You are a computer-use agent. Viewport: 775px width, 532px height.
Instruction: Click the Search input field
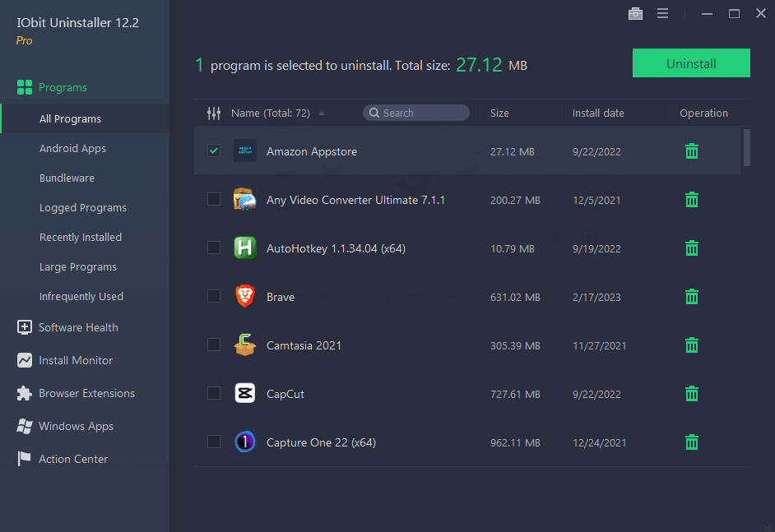tap(416, 113)
